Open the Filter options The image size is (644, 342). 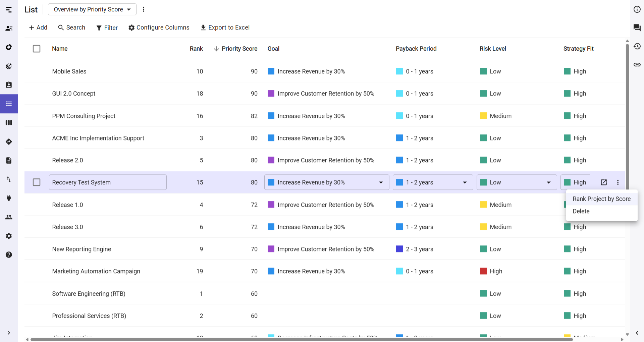(x=107, y=28)
